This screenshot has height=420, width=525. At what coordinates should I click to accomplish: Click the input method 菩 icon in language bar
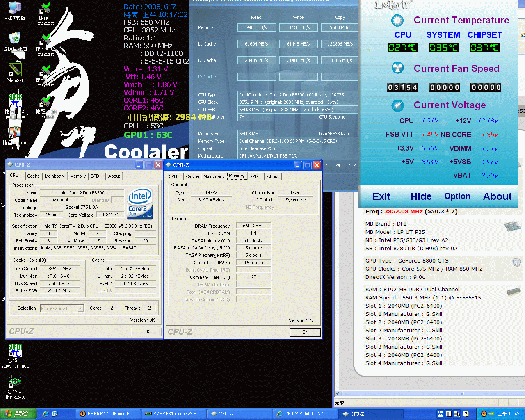click(440, 414)
